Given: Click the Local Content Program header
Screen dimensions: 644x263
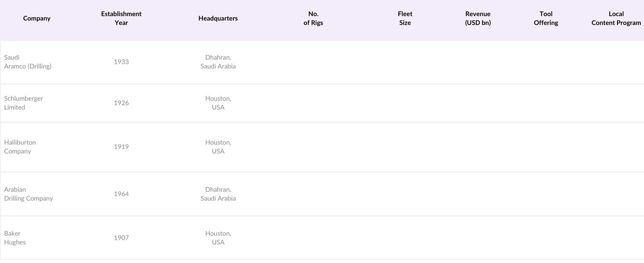Looking at the screenshot, I should (x=616, y=19).
